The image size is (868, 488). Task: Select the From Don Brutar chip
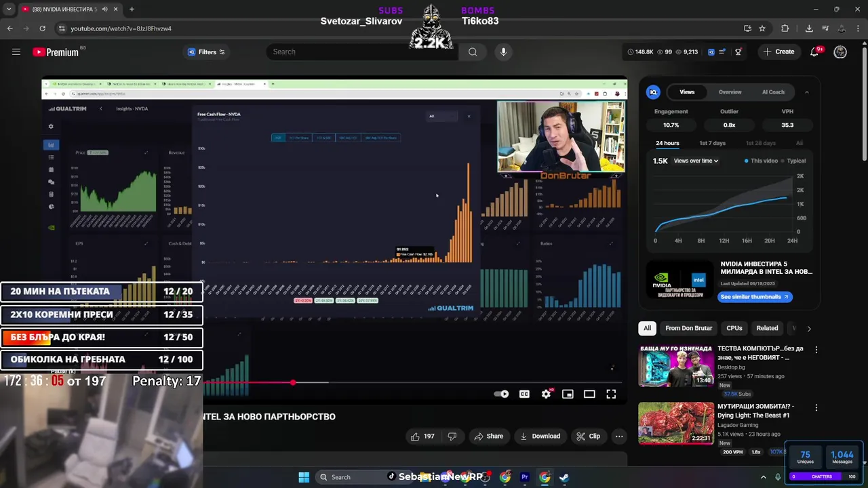(x=688, y=328)
